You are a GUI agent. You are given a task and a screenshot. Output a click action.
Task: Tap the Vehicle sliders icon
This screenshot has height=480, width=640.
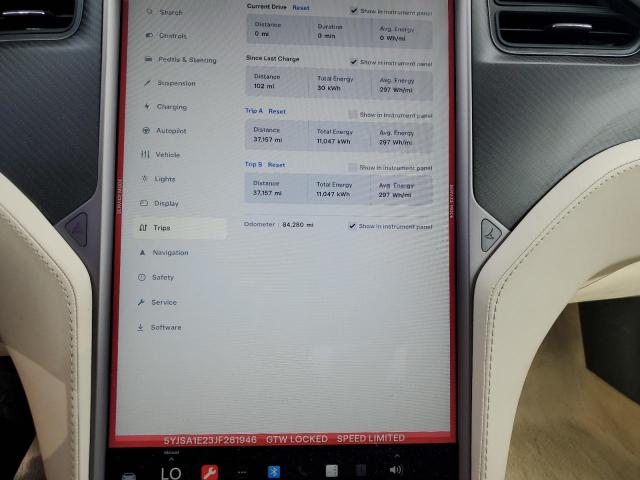point(145,154)
